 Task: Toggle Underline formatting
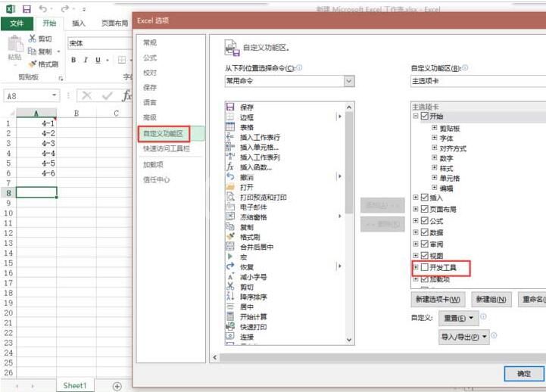[98, 60]
